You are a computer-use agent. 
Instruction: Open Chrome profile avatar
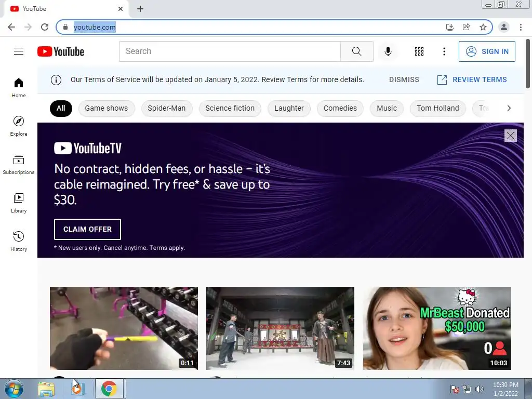coord(504,27)
